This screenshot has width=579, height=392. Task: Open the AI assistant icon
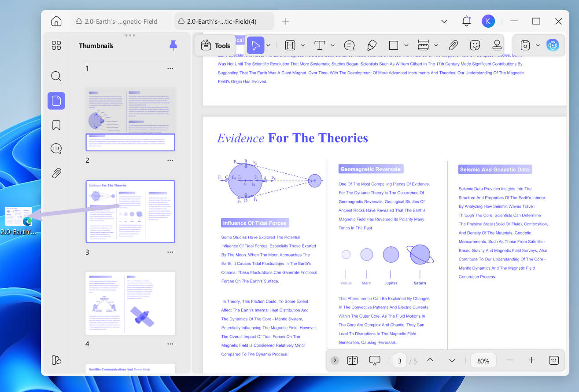tap(553, 45)
